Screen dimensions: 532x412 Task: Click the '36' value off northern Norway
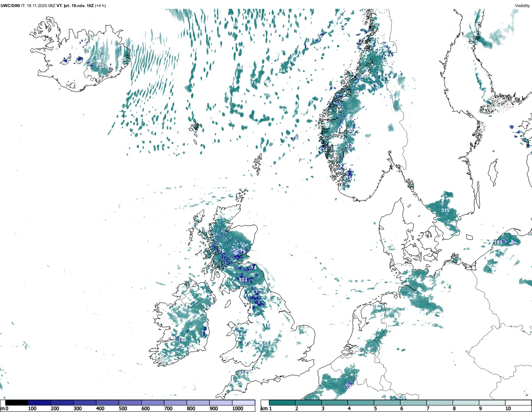(x=320, y=37)
